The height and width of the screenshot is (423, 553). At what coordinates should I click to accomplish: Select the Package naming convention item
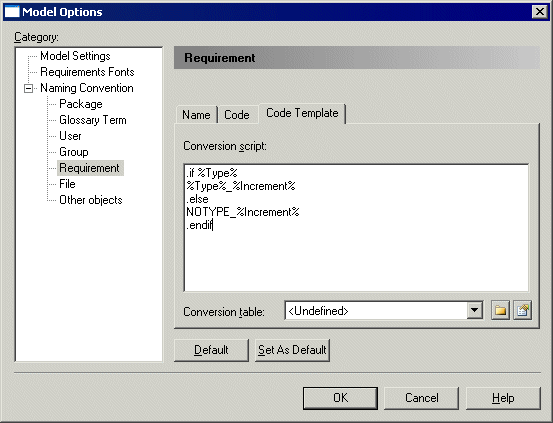point(81,104)
